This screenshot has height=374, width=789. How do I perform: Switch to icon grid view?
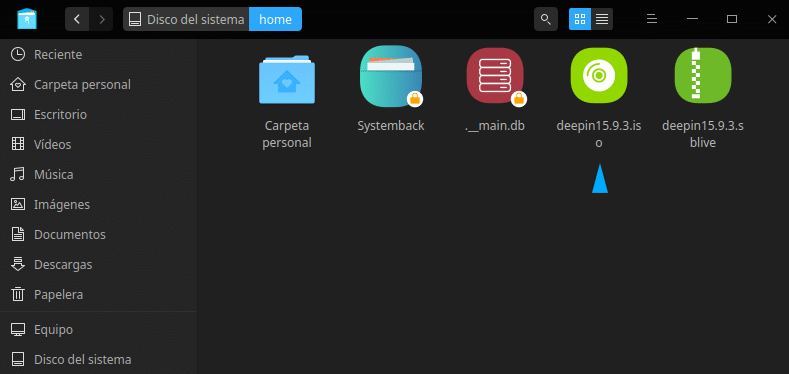coord(580,19)
